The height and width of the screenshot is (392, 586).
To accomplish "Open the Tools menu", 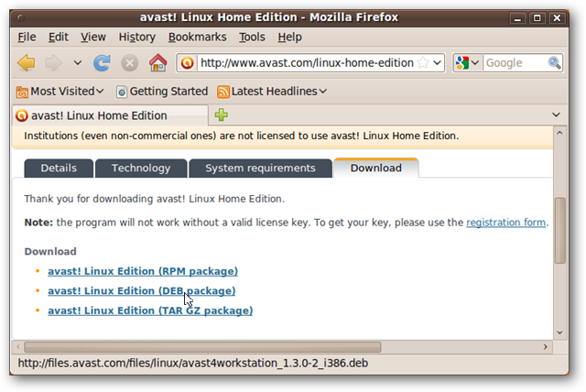I will [x=253, y=37].
